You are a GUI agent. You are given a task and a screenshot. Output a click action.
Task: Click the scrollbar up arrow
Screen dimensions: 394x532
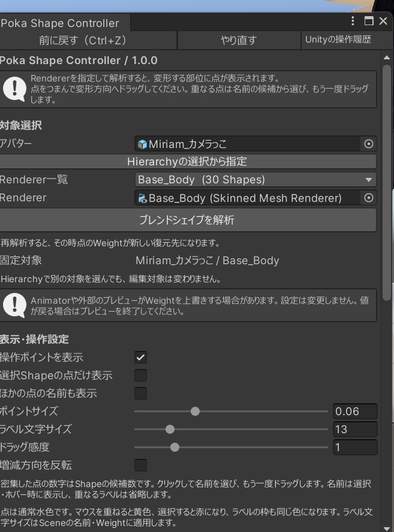point(387,58)
